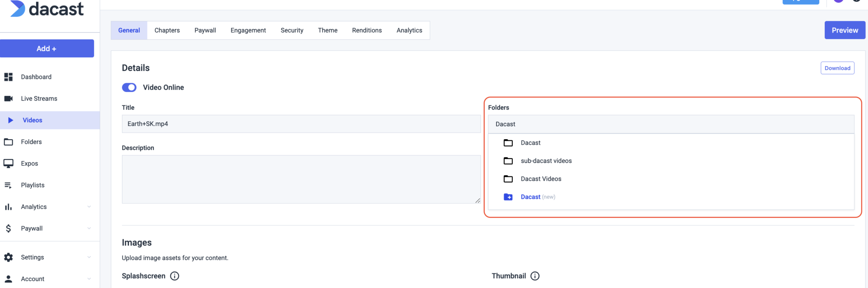This screenshot has height=288, width=868.
Task: Switch to the Engagement tab
Action: tap(248, 30)
